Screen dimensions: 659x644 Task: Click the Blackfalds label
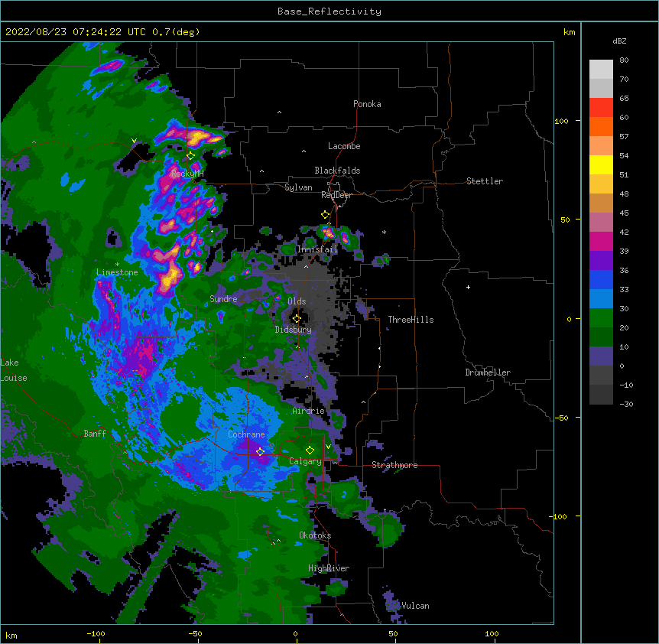(x=337, y=171)
